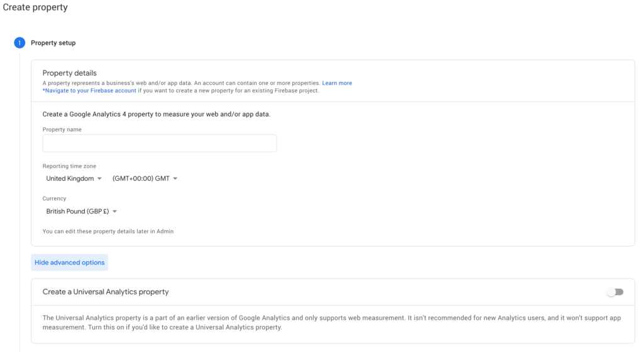Click the Property name input field
Viewport: 644px width, 352px height.
(159, 143)
